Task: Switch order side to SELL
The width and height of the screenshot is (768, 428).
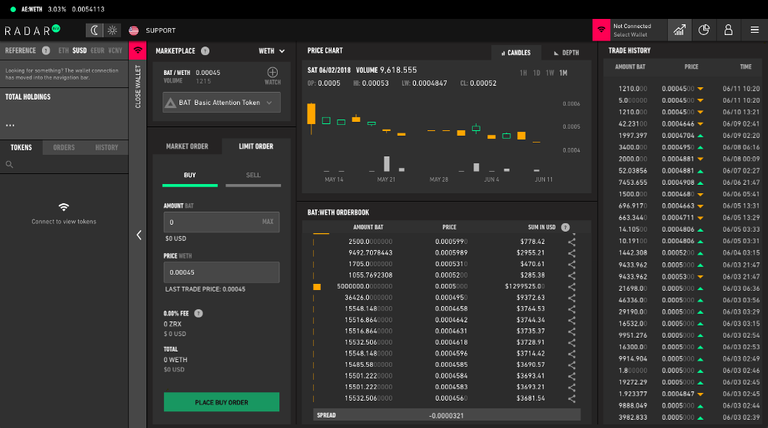Action: (251, 174)
